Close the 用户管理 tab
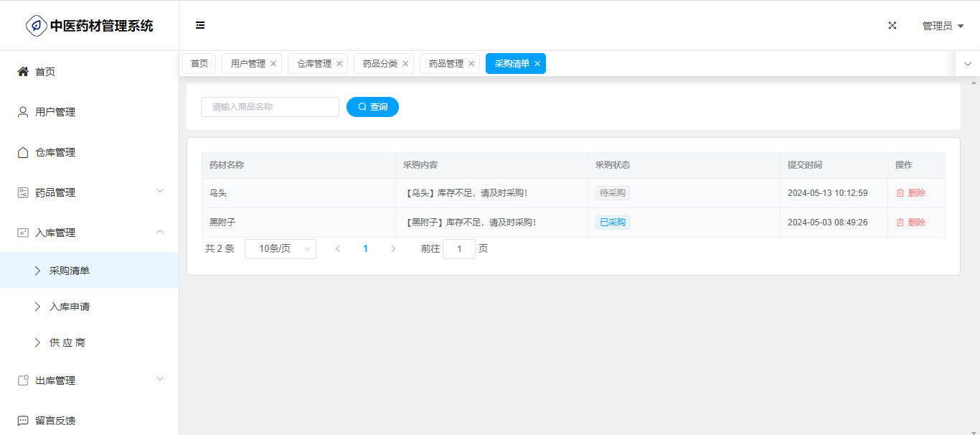Image resolution: width=980 pixels, height=435 pixels. pyautogui.click(x=273, y=64)
